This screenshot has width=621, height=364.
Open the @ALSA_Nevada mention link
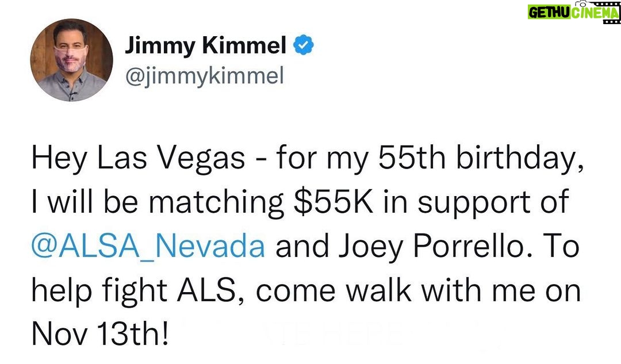[148, 246]
